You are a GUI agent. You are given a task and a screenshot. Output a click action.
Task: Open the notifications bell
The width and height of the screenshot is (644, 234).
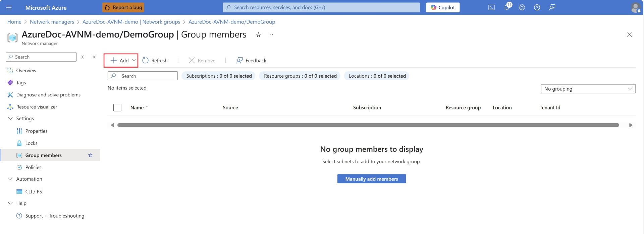tap(507, 7)
